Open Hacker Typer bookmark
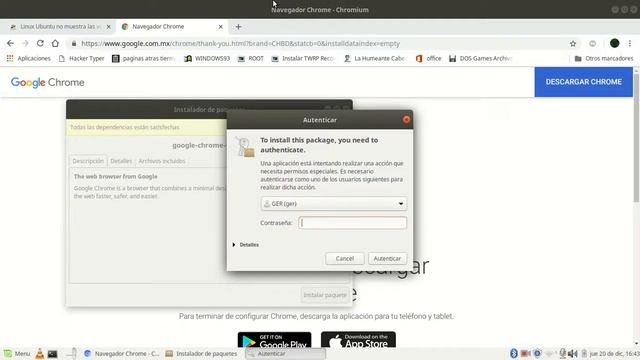The width and height of the screenshot is (640, 360). point(81,58)
